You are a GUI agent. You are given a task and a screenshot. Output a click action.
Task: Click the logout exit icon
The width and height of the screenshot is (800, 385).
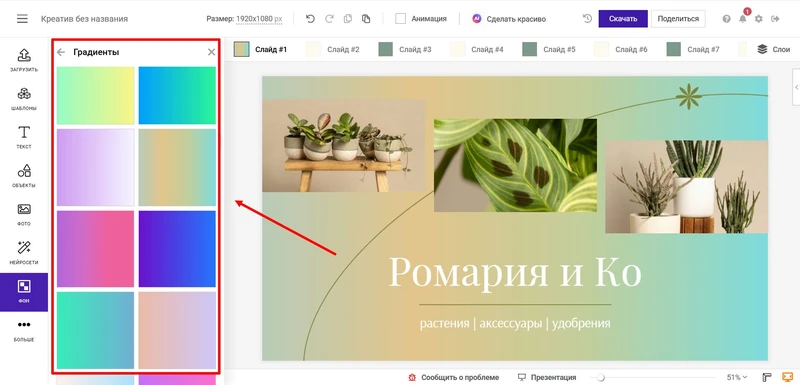[775, 19]
